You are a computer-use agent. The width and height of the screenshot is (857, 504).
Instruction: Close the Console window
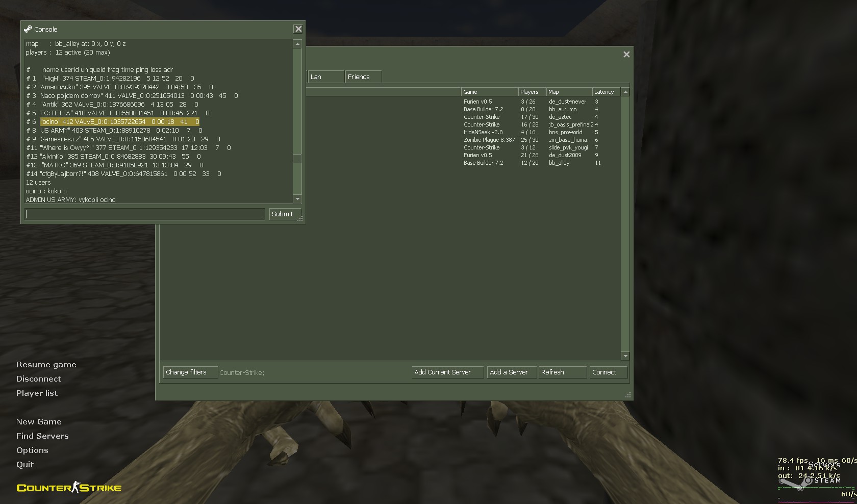pos(298,29)
